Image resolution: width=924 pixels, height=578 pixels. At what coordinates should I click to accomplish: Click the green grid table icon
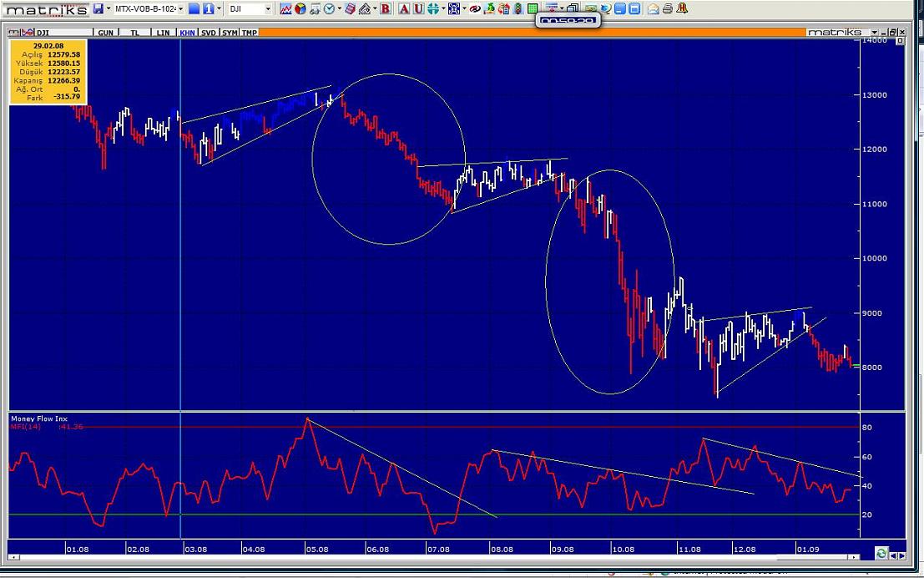(x=532, y=8)
